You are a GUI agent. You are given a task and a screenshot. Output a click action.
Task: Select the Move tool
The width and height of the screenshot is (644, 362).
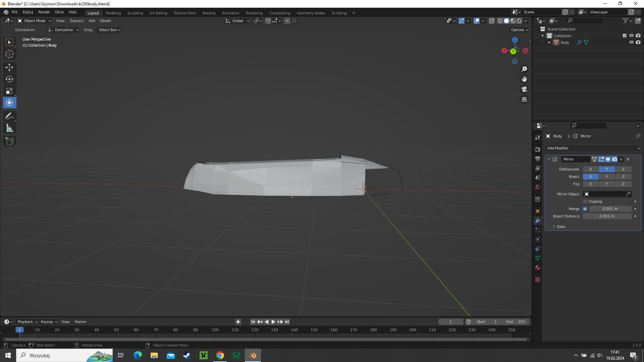[x=9, y=67]
